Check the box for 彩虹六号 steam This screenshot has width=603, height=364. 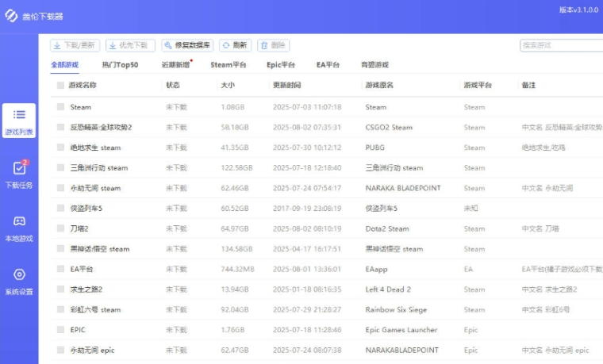tap(60, 309)
